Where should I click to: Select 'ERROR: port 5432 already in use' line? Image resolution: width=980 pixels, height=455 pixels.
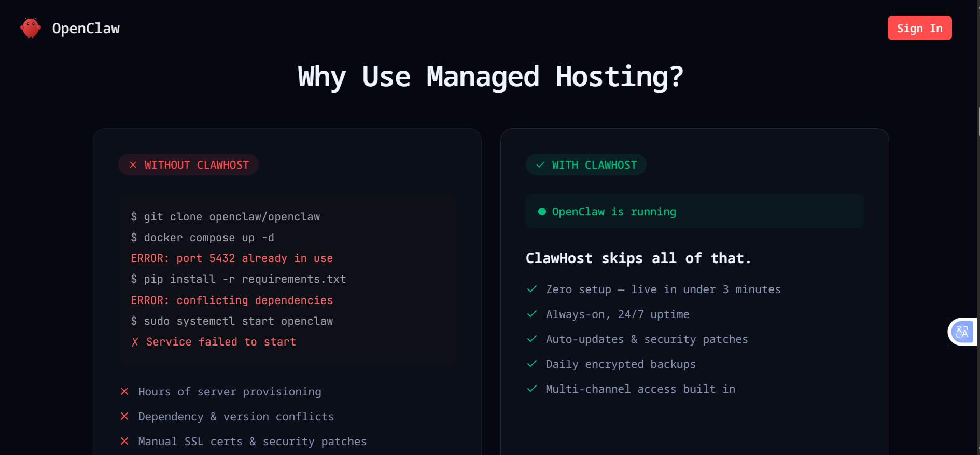coord(232,258)
